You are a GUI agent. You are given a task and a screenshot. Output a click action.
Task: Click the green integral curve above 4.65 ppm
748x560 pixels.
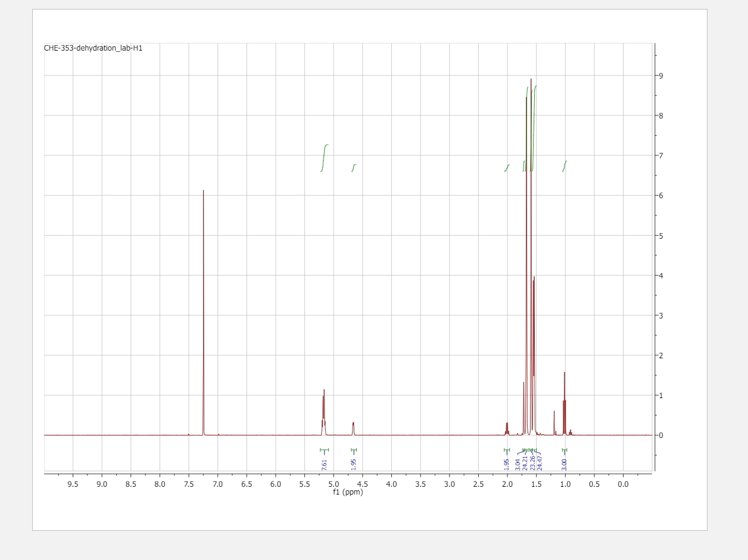point(354,168)
